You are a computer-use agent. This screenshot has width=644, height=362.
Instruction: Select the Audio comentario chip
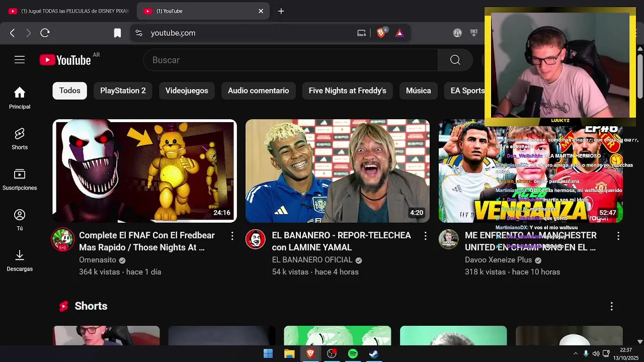pos(259,90)
